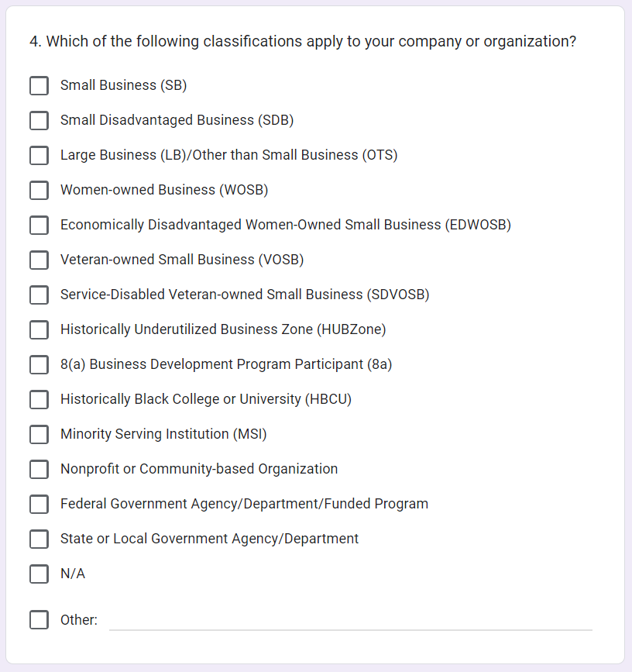The height and width of the screenshot is (672, 632).
Task: Click the question 4 classifications title text
Action: click(303, 42)
